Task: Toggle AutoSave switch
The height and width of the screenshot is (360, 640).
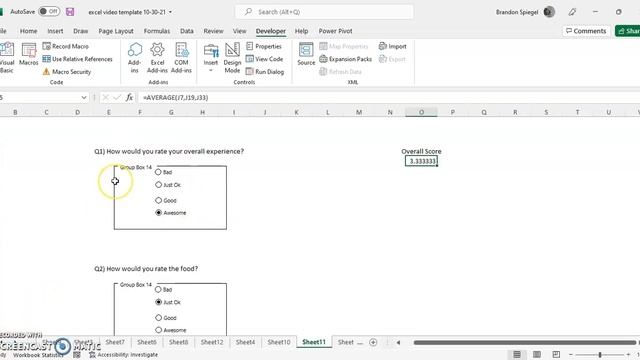Action: click(49, 11)
